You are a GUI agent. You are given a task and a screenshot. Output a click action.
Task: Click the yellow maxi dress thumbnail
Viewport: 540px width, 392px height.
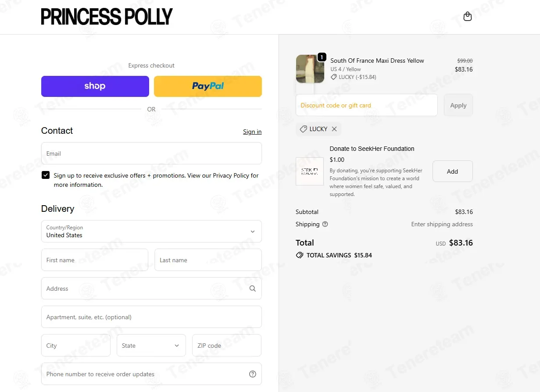point(310,69)
